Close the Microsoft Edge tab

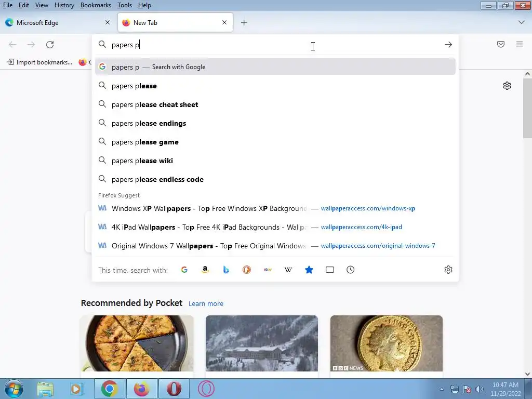point(108,22)
